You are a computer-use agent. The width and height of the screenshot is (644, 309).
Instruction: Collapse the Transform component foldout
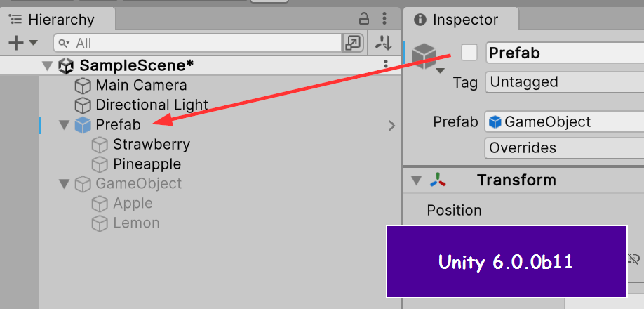click(x=417, y=180)
